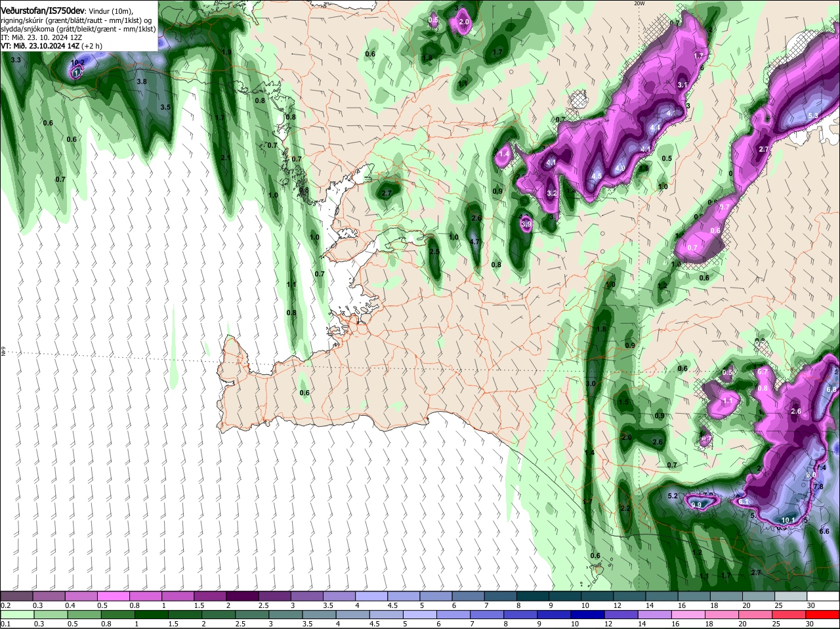Click the 3.9 precipitation value on map

(526, 225)
